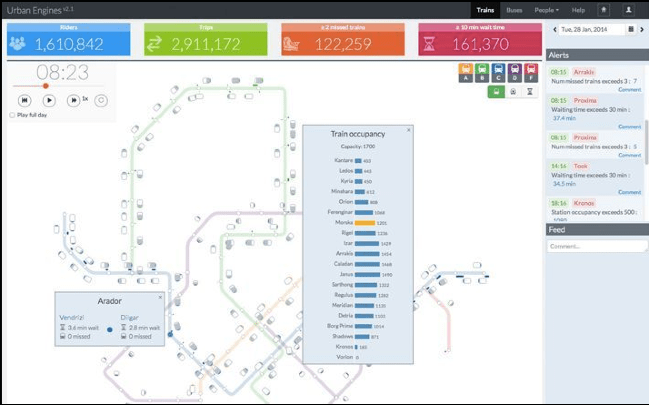The width and height of the screenshot is (649, 405).
Task: Click the trips arrows icon
Action: point(154,44)
